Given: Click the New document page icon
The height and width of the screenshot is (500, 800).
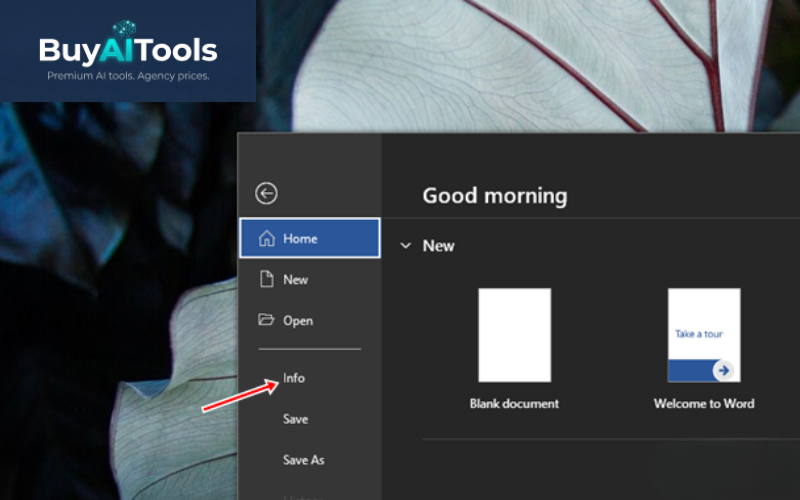Looking at the screenshot, I should [x=266, y=280].
